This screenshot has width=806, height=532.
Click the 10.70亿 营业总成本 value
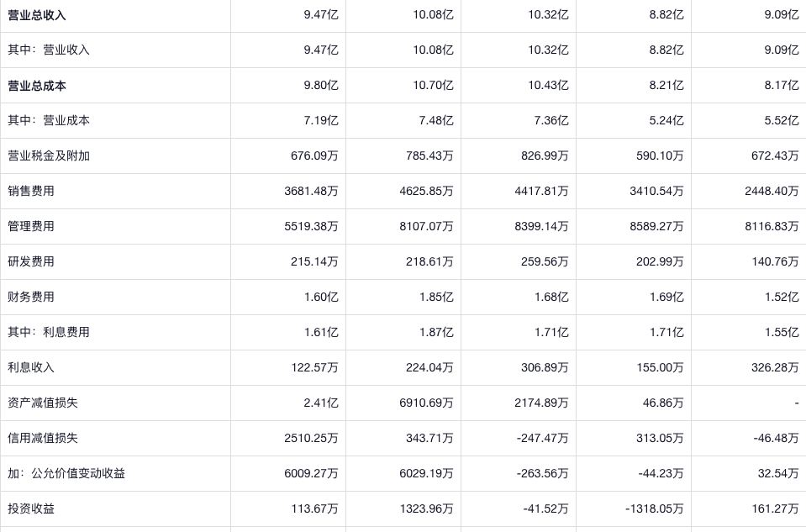(x=433, y=85)
